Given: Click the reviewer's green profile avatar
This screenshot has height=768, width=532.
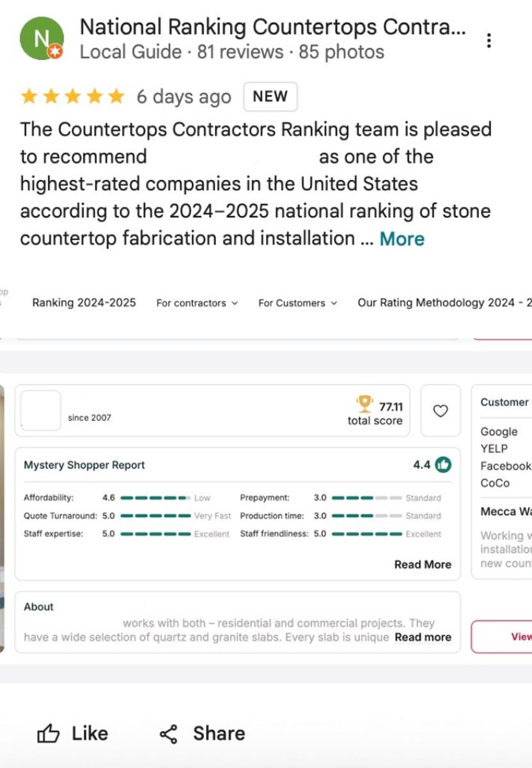Looking at the screenshot, I should 42,38.
